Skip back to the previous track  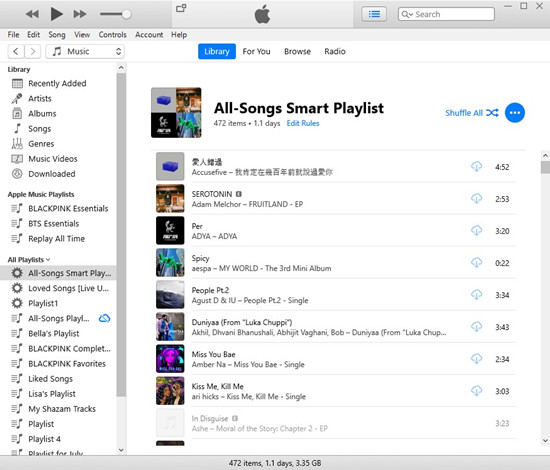tap(32, 14)
